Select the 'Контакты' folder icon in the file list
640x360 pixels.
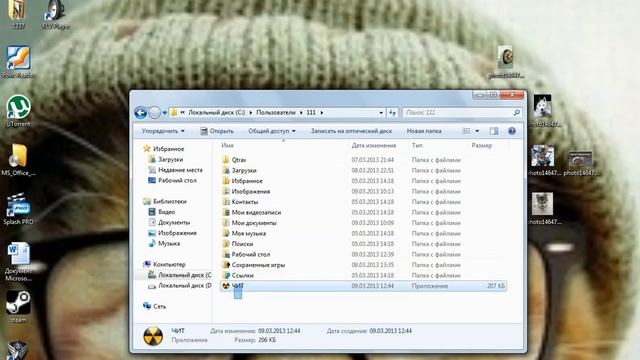[226, 202]
